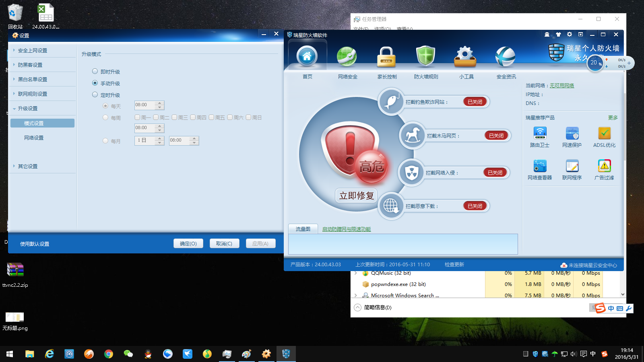
Task: Expand the 黑白名单设置 tree section
Action: click(x=14, y=79)
